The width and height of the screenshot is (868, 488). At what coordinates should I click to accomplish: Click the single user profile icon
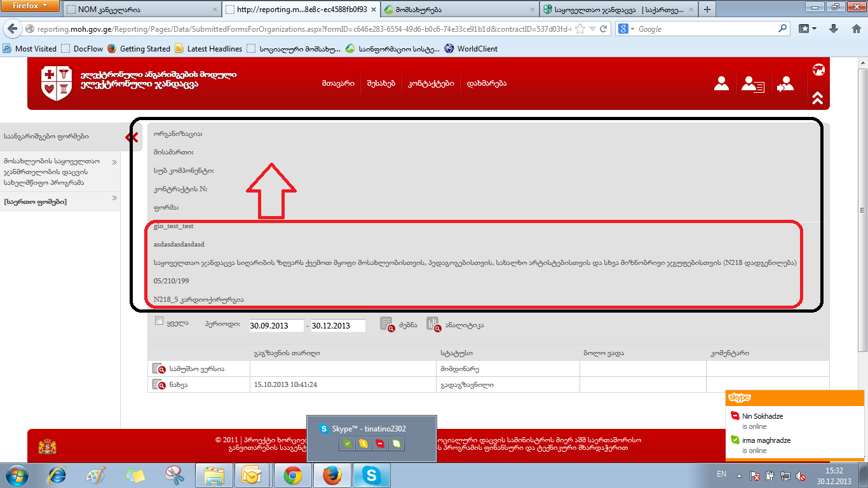coord(721,83)
